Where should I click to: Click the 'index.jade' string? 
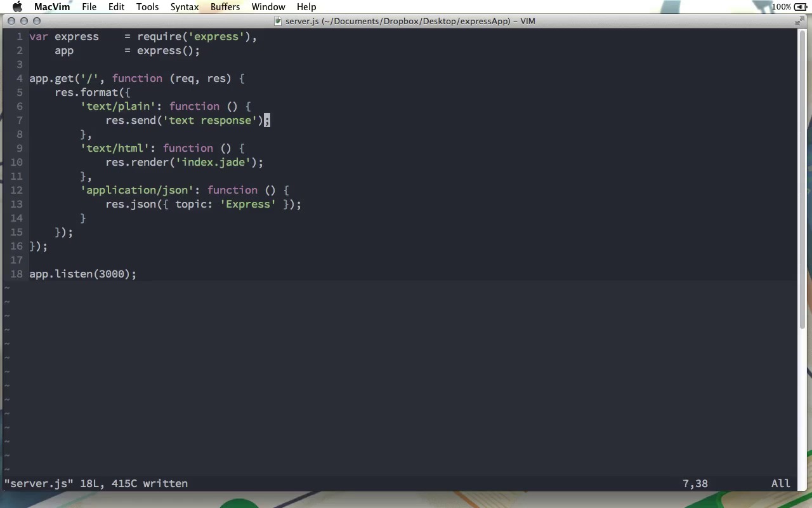click(x=213, y=163)
